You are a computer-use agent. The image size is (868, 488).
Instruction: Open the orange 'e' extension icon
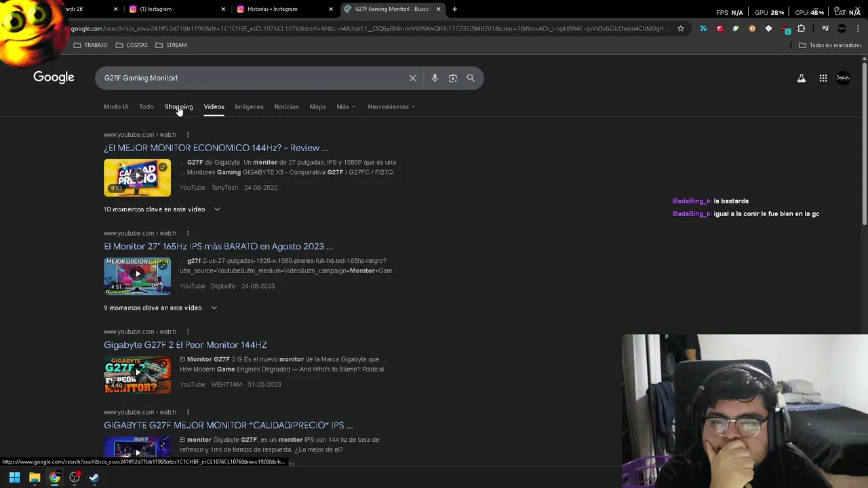point(752,28)
